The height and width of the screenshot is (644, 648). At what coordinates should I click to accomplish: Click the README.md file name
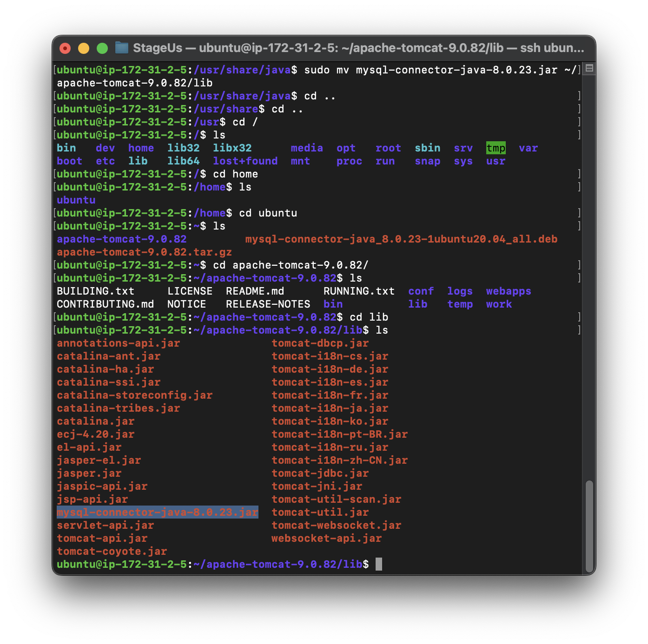255,291
